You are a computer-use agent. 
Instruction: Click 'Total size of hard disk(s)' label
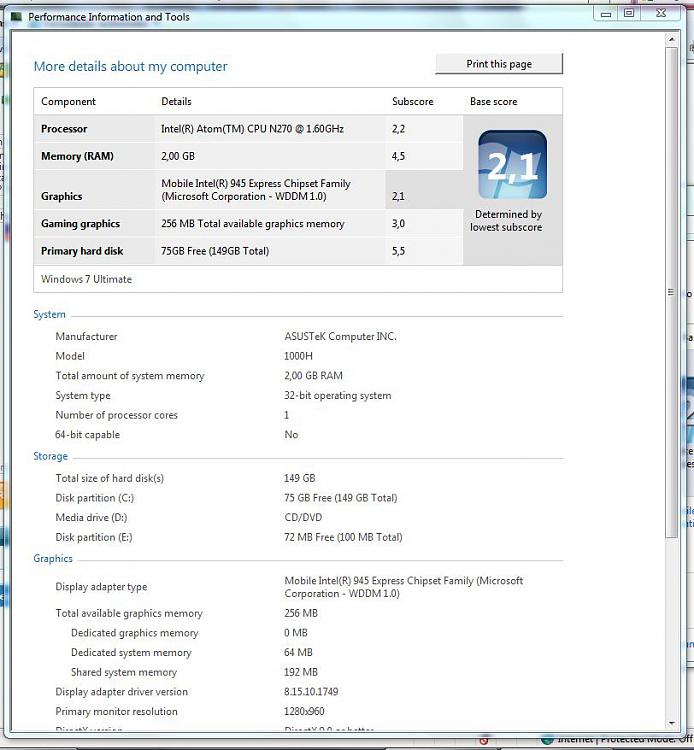[x=110, y=478]
